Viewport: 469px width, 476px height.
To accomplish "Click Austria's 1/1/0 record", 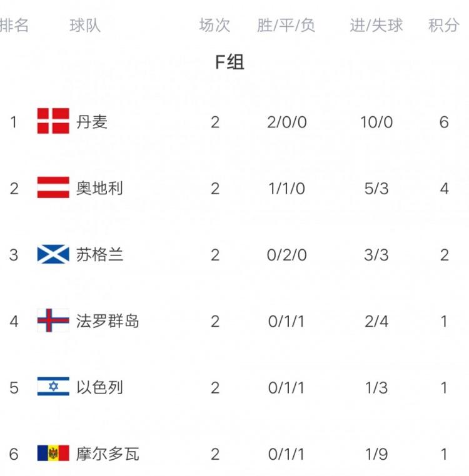I will [x=286, y=187].
